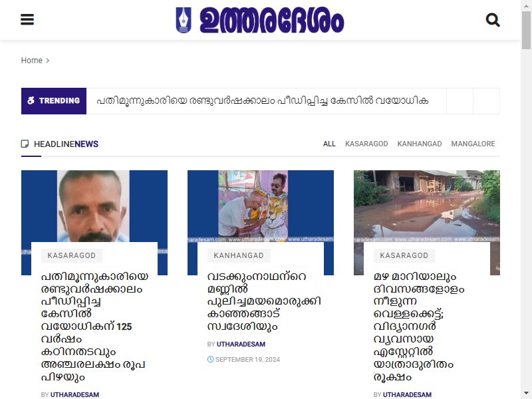
Task: Click the trending fire icon
Action: [x=31, y=101]
